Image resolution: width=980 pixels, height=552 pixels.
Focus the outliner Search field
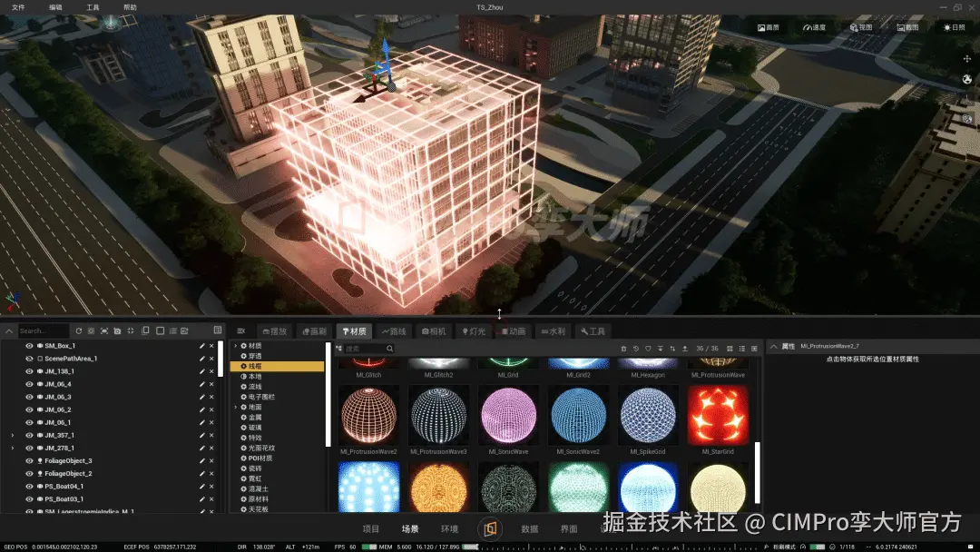click(43, 331)
